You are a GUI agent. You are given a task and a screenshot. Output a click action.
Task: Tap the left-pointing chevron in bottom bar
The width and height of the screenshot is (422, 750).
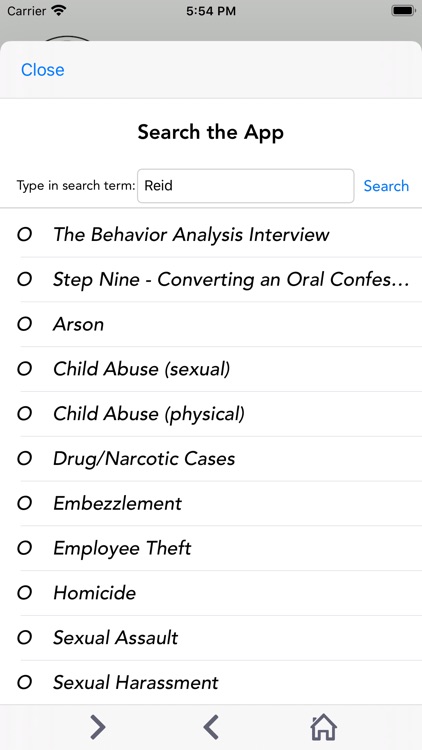coord(211,727)
